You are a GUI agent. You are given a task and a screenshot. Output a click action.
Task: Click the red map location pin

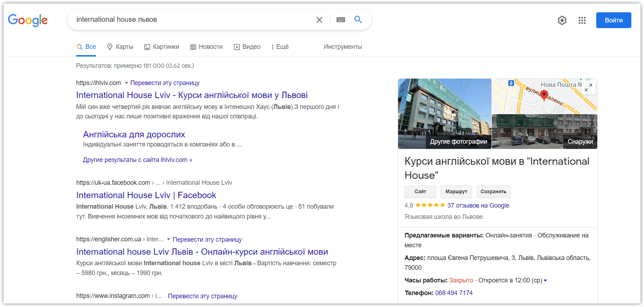coord(544,95)
